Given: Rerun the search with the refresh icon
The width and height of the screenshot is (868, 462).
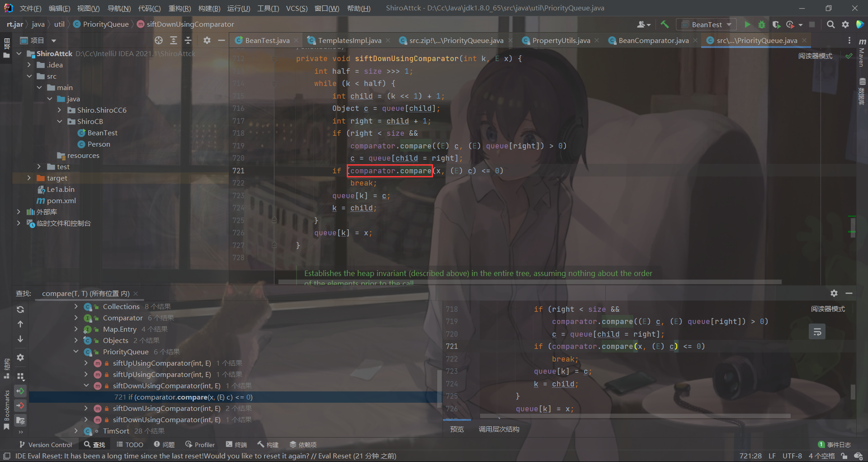Looking at the screenshot, I should point(20,310).
